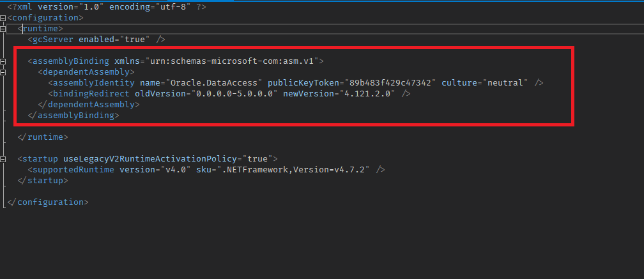Click the version attribute of supportedRuntime
This screenshot has height=279, width=644.
click(x=137, y=169)
